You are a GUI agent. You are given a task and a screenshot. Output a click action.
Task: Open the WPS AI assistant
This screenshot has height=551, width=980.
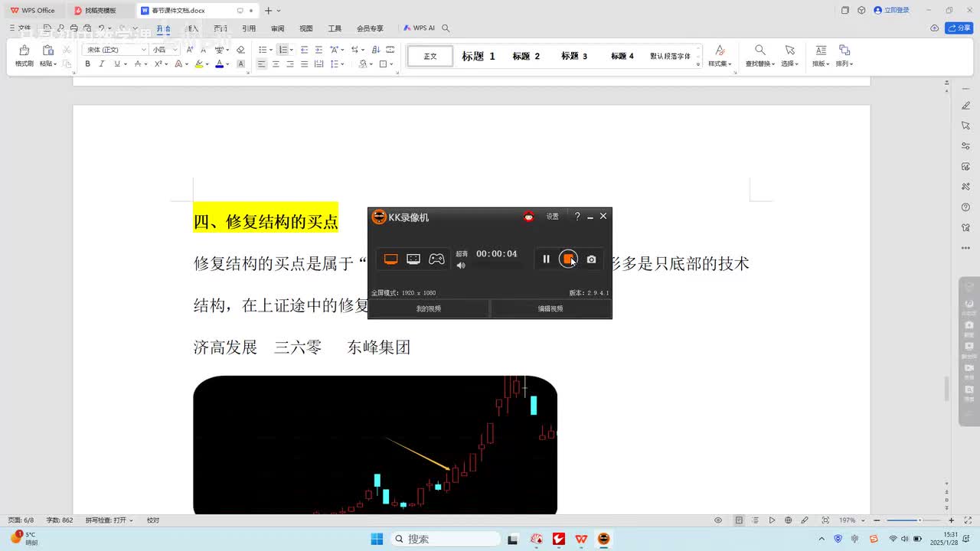[x=420, y=28]
